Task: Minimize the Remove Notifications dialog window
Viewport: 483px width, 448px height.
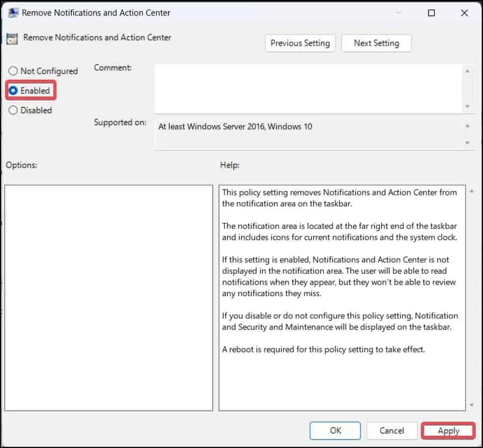Action: pos(398,12)
